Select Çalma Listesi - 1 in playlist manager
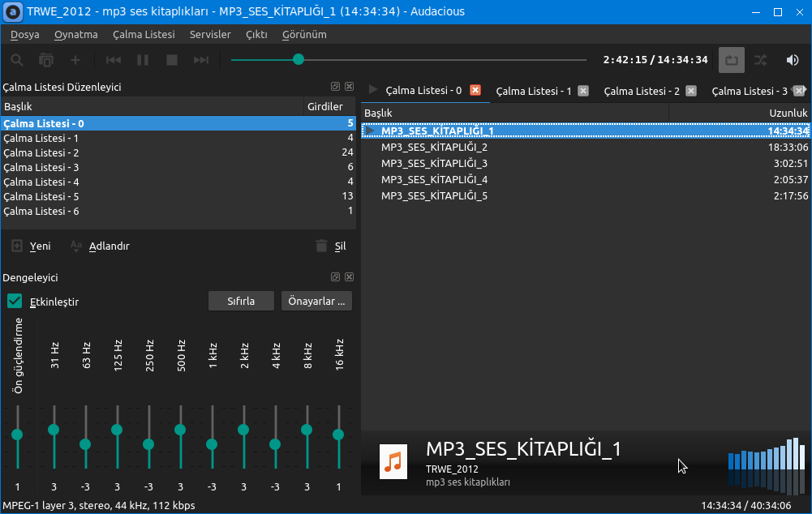Image resolution: width=812 pixels, height=514 pixels. (x=178, y=138)
